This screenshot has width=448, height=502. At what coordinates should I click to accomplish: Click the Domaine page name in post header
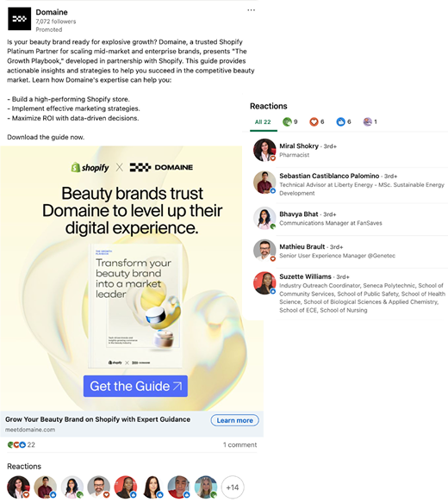(52, 12)
